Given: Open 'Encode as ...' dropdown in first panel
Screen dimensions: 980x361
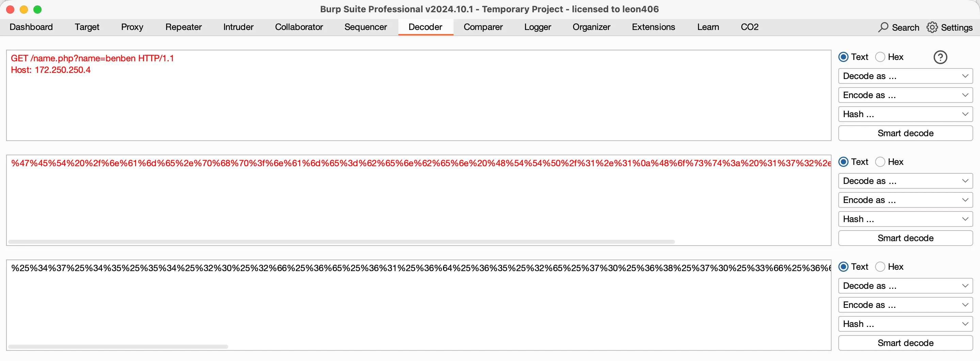Looking at the screenshot, I should click(x=905, y=95).
